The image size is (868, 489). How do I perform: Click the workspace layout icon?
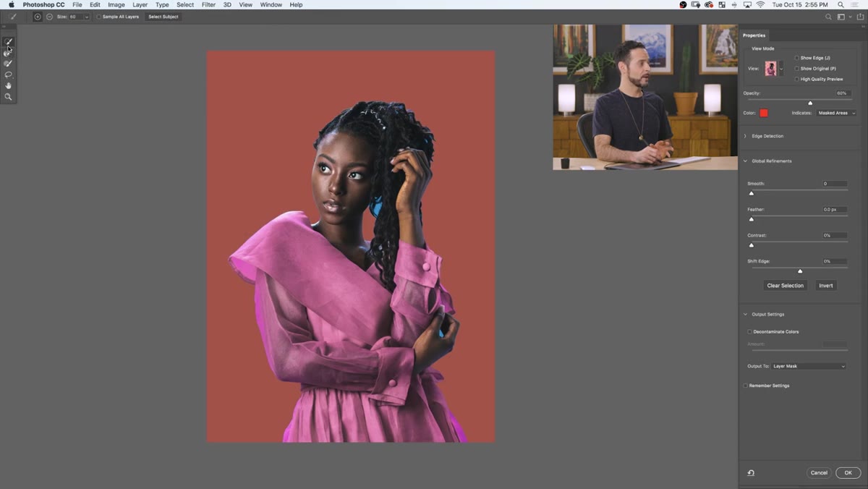point(841,17)
